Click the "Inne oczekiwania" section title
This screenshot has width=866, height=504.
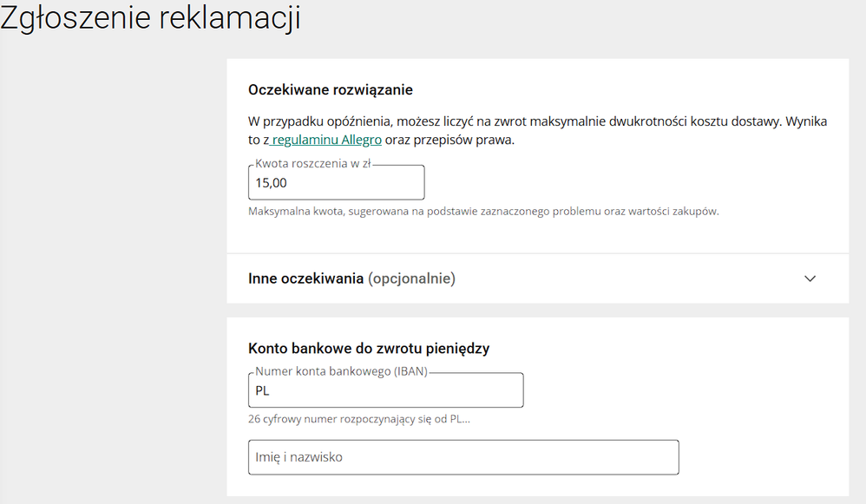coord(305,278)
